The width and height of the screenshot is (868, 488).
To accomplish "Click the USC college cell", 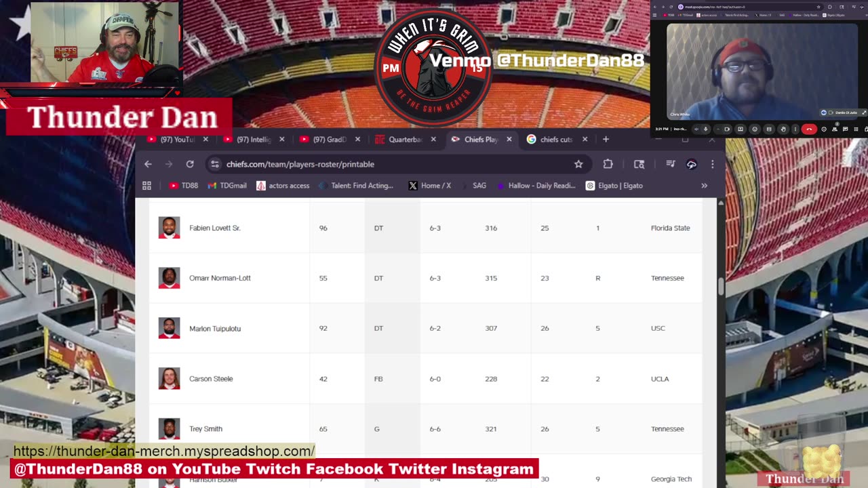I will coord(658,328).
